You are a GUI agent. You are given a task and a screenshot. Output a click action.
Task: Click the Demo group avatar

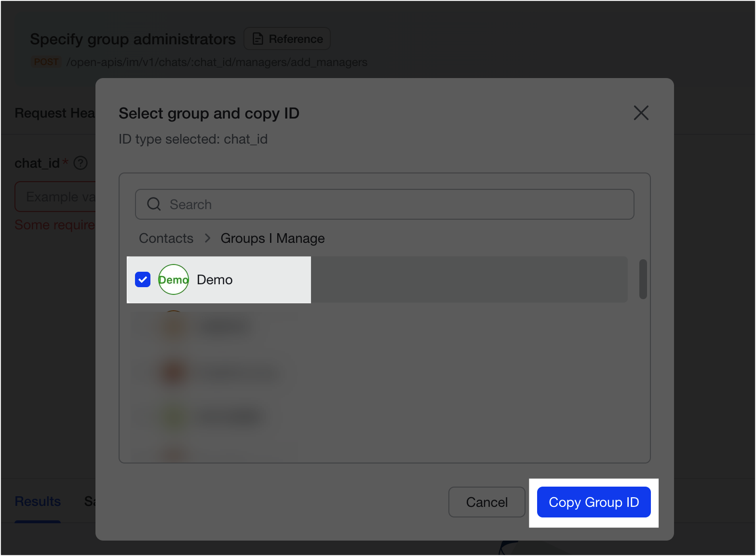click(x=174, y=279)
